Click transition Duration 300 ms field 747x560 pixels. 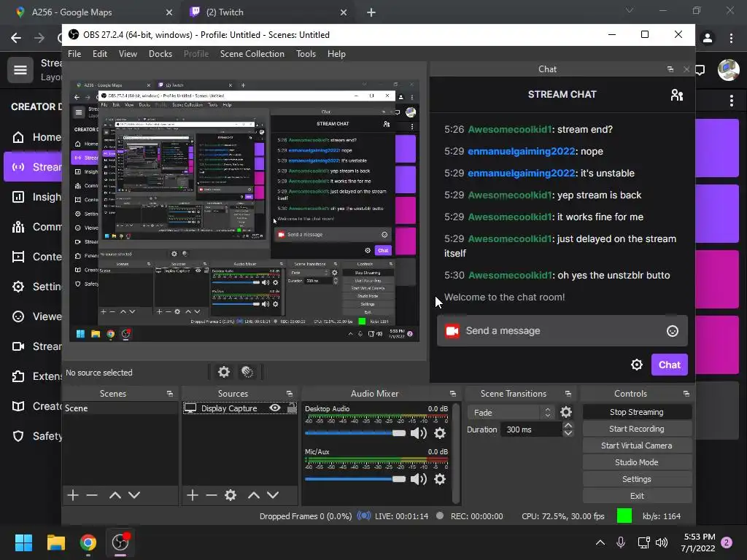click(533, 429)
